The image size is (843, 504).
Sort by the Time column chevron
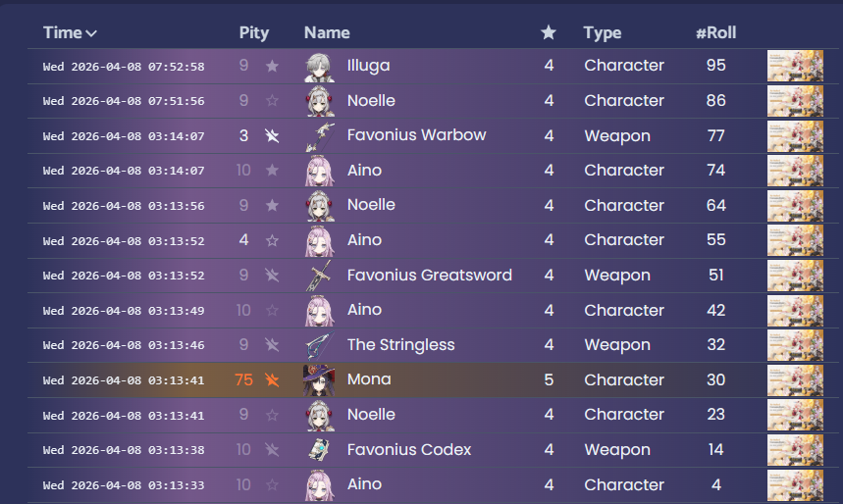91,33
